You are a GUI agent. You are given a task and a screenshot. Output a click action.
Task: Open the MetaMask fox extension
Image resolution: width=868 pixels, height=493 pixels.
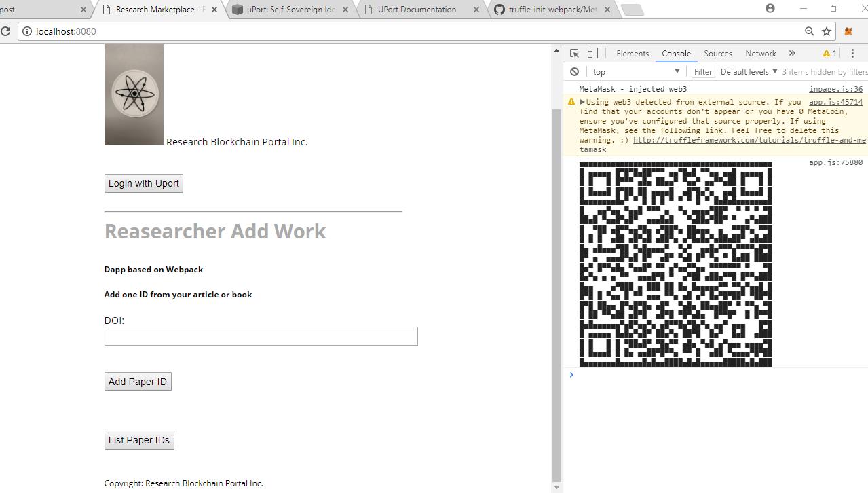[848, 31]
